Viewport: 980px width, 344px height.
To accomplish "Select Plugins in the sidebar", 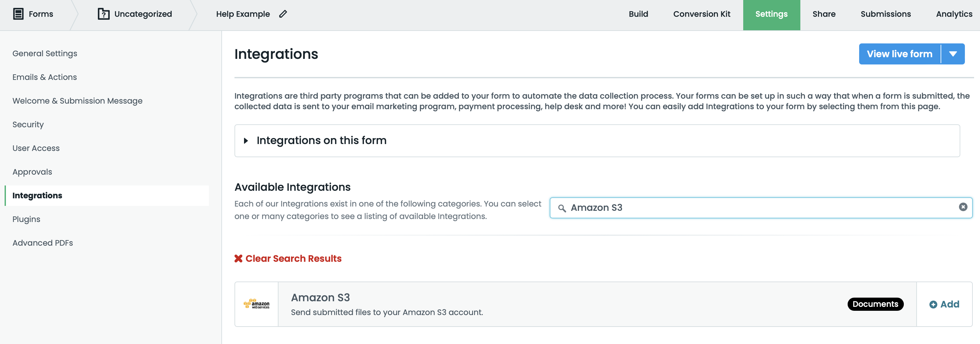I will (26, 219).
